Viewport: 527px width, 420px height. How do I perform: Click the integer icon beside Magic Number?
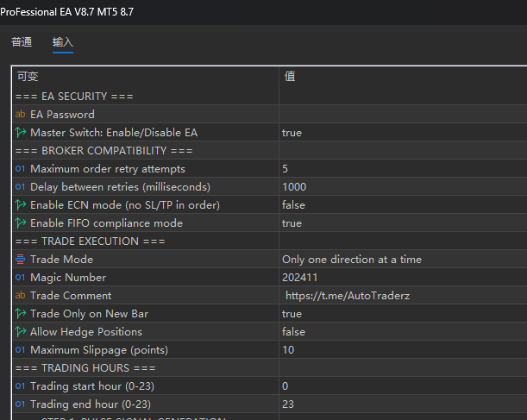pyautogui.click(x=21, y=278)
